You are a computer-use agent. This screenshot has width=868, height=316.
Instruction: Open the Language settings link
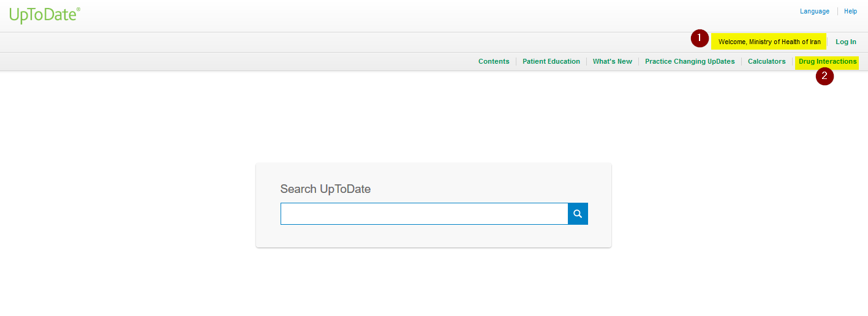(814, 11)
